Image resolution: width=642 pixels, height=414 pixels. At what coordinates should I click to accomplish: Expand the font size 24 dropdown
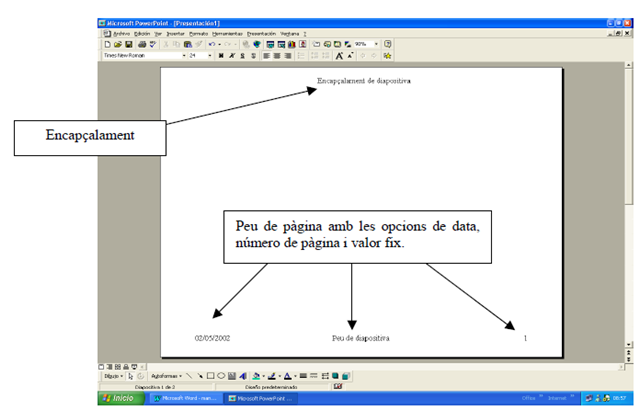[x=210, y=56]
